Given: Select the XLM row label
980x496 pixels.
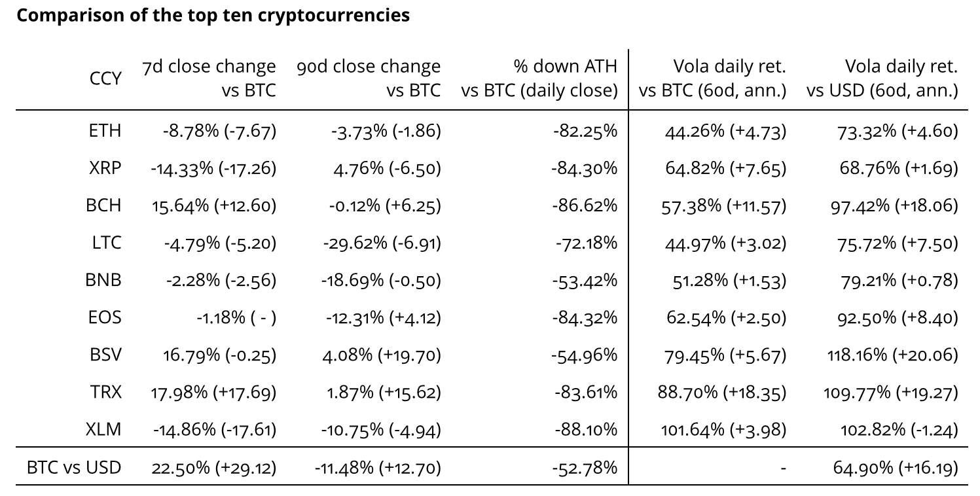Looking at the screenshot, I should (x=104, y=430).
